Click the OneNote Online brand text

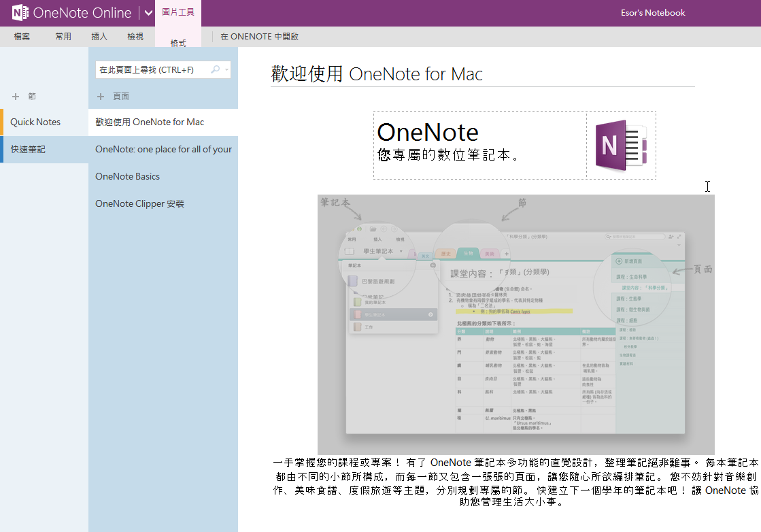coord(82,13)
